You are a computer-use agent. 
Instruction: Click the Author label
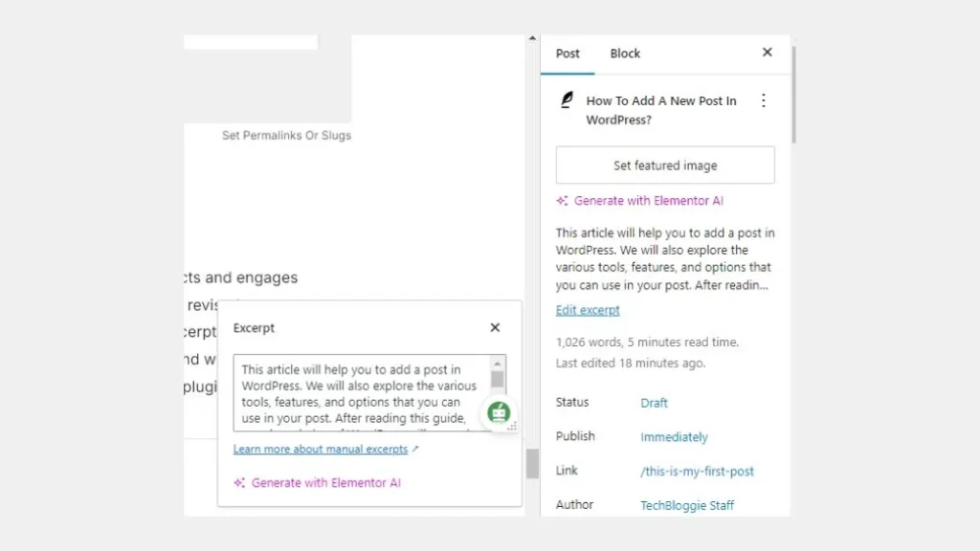574,505
